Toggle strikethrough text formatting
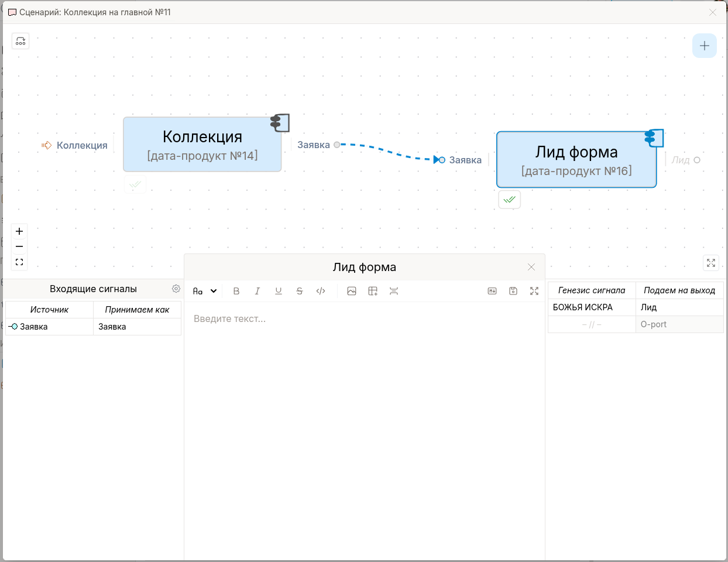Image resolution: width=728 pixels, height=562 pixels. click(x=300, y=291)
